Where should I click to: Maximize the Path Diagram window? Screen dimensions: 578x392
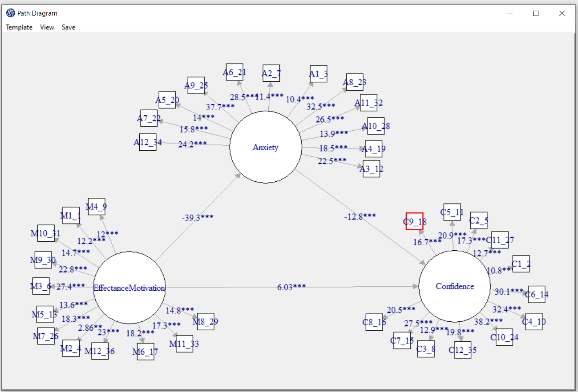coord(536,13)
